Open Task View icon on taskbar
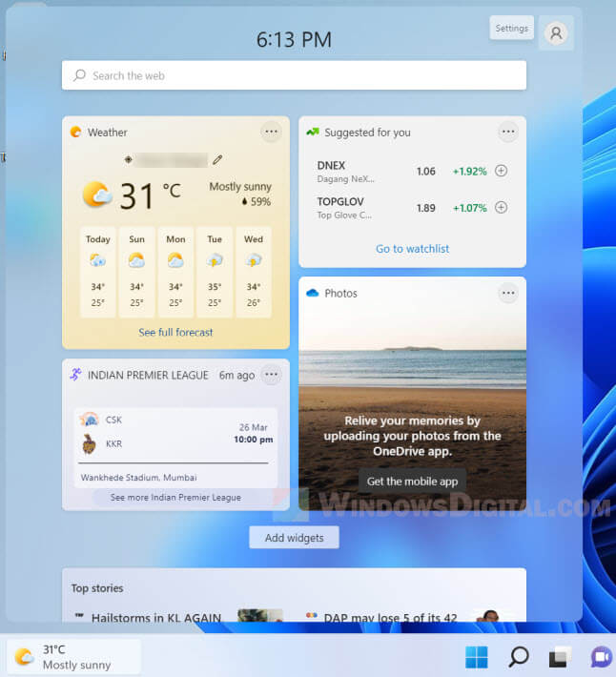 click(560, 657)
